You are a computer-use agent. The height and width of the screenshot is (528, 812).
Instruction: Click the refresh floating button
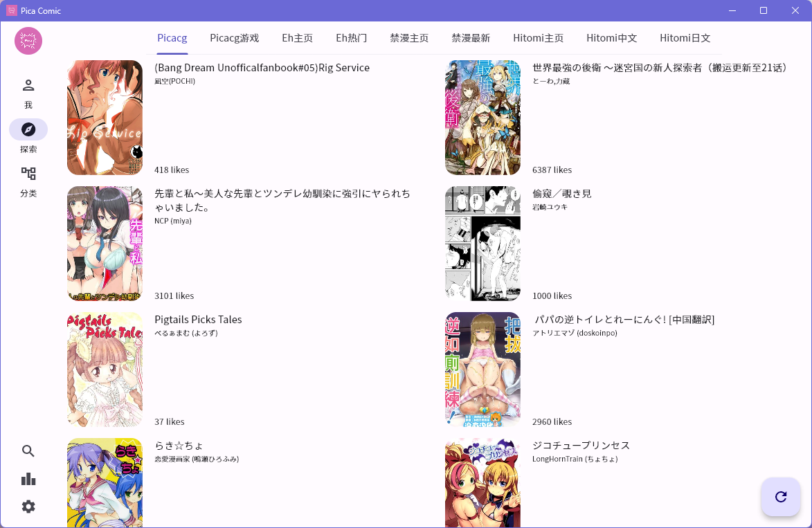(x=781, y=497)
